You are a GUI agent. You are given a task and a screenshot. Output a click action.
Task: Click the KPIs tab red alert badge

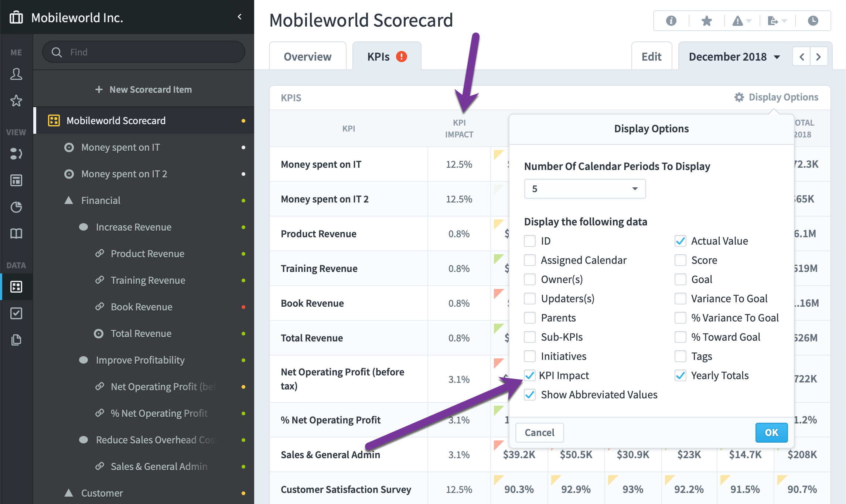point(402,57)
